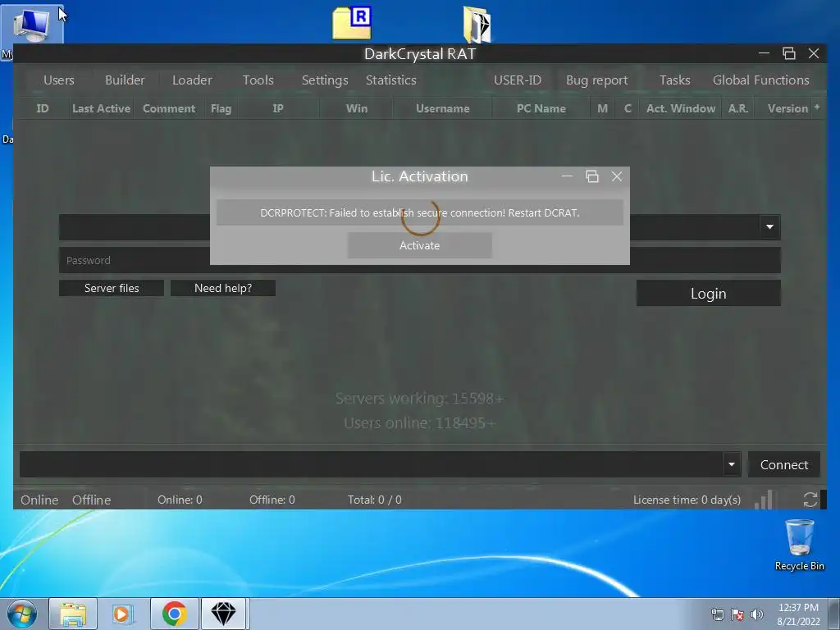The image size is (840, 630).
Task: Click the DCRPROTECT error message text
Action: 419,212
